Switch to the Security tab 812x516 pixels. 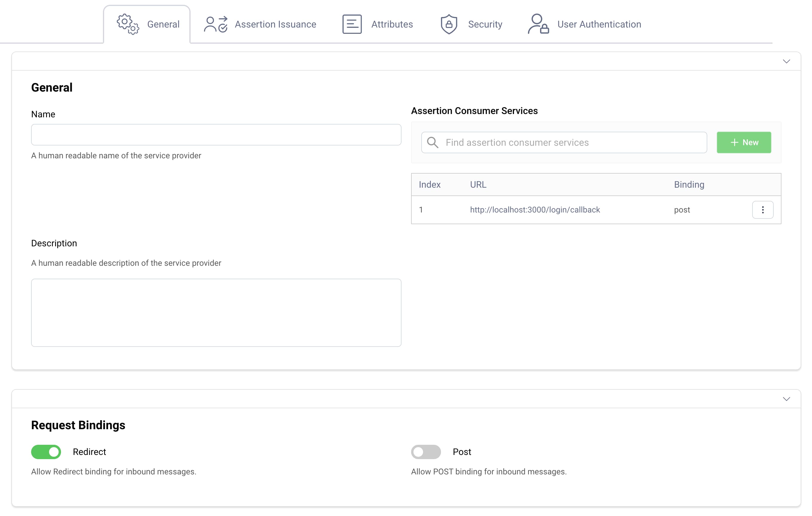click(485, 24)
